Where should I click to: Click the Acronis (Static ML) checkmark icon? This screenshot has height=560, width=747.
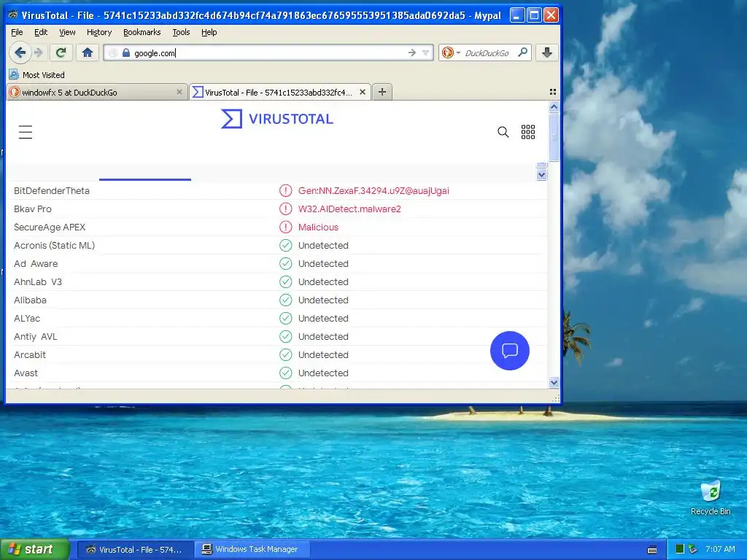pos(285,245)
